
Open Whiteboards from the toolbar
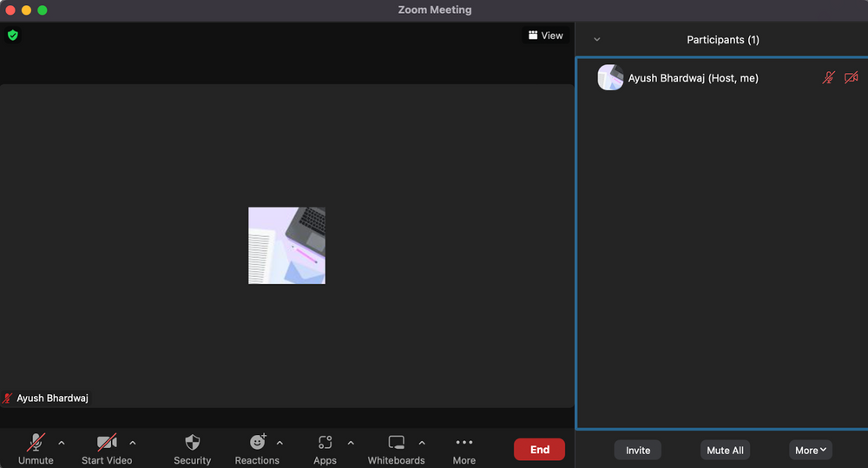coord(397,443)
